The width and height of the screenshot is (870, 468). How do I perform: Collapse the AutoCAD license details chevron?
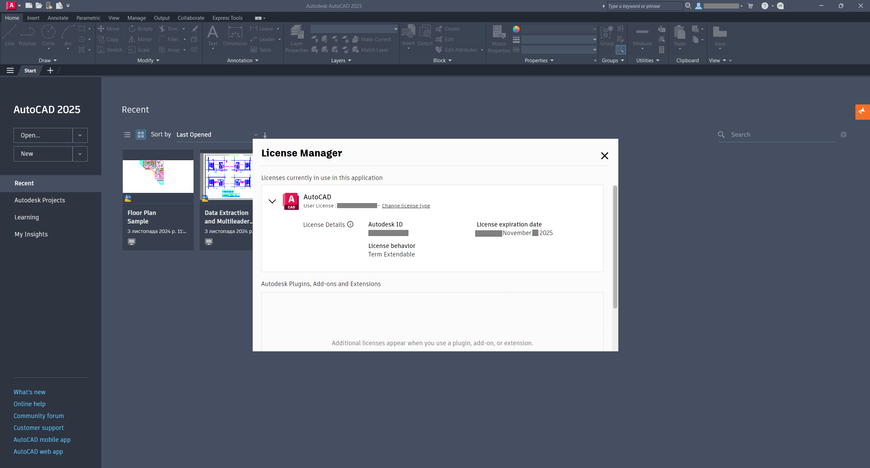[x=272, y=201]
